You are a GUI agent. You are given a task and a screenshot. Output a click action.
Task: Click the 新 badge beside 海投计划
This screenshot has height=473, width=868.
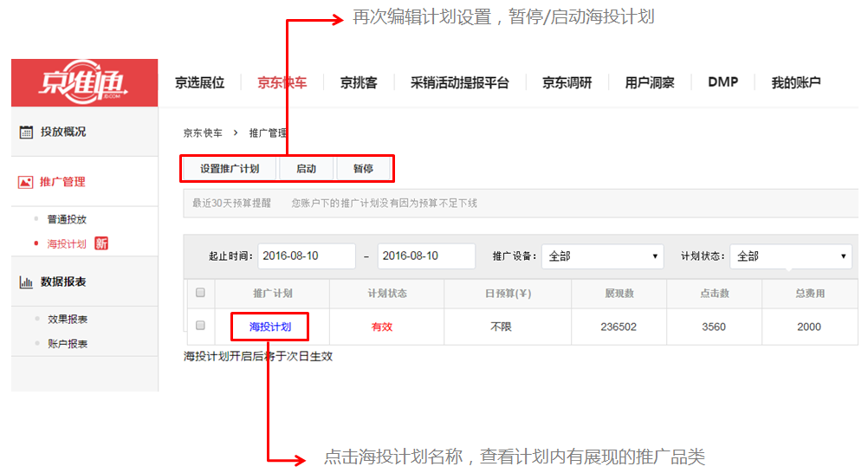tap(101, 243)
